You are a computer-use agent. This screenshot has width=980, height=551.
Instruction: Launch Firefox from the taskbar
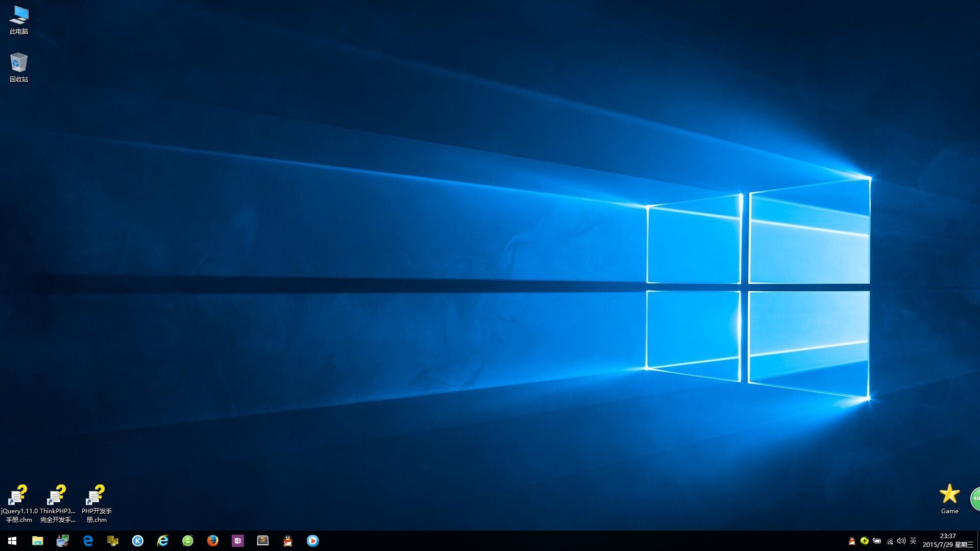(x=213, y=541)
